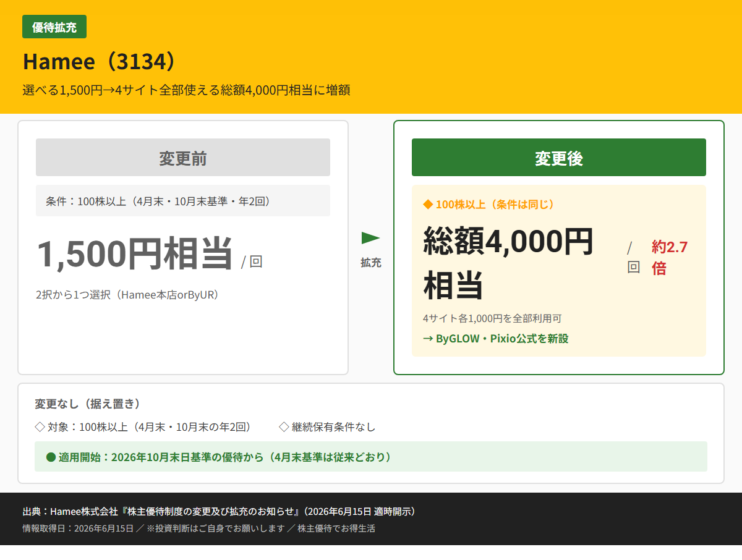Click the 優待拡充 green badge
Screen dimensions: 742x560
(54, 27)
